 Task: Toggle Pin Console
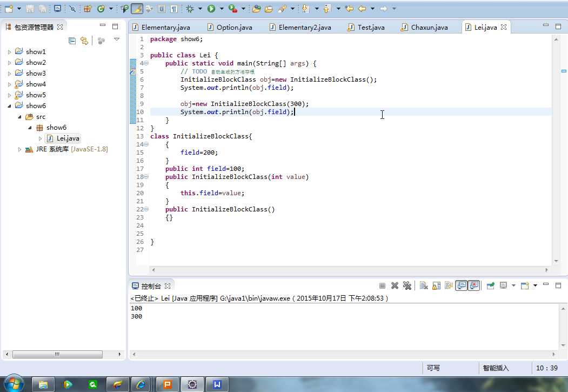pyautogui.click(x=491, y=286)
